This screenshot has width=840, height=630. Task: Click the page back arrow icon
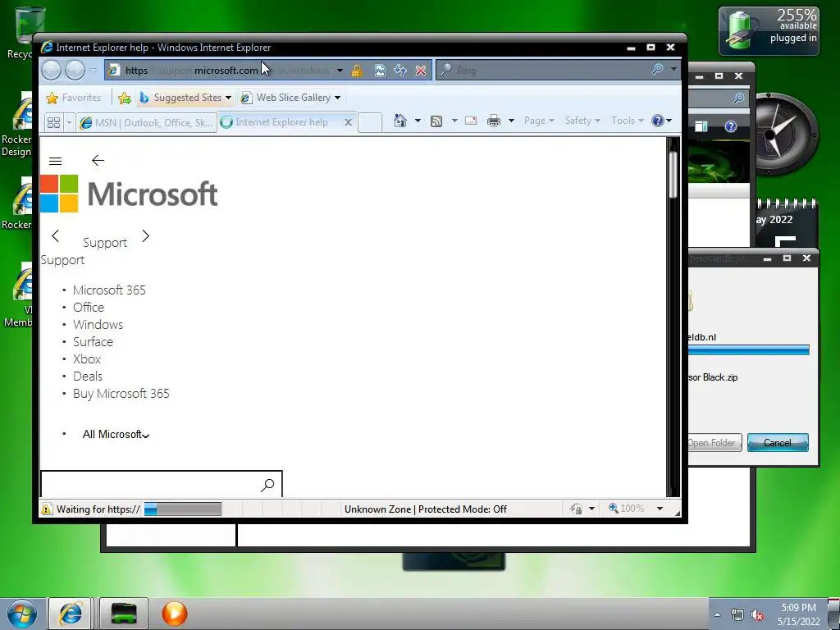click(x=98, y=161)
